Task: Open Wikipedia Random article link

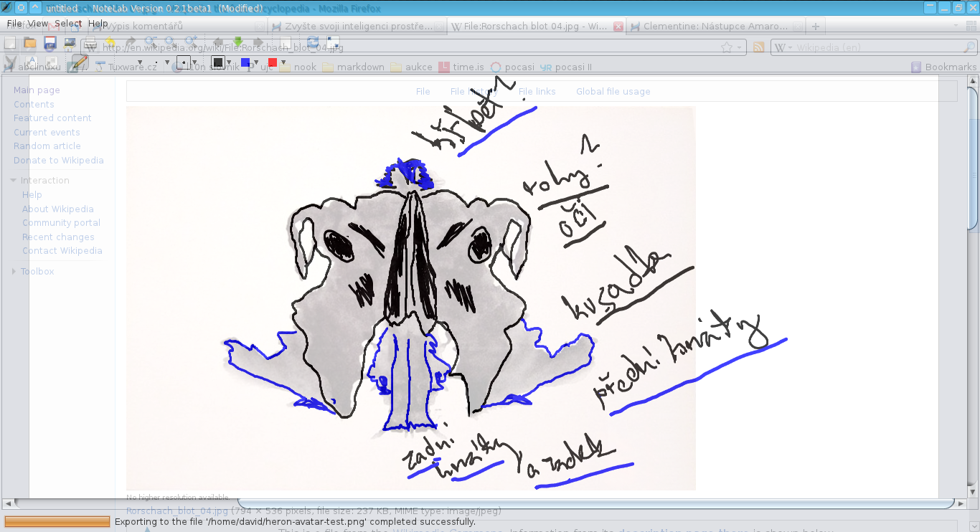Action: coord(47,146)
